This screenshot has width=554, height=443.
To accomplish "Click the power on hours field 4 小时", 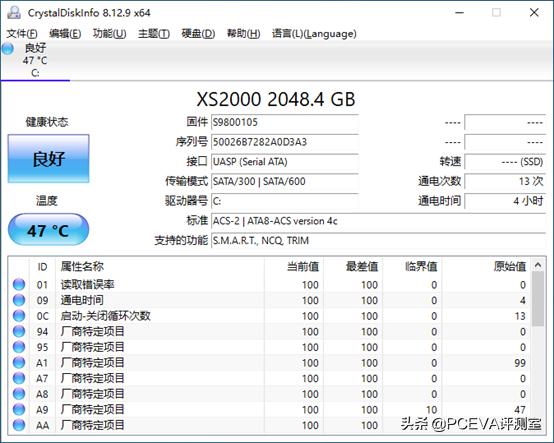I will click(505, 201).
